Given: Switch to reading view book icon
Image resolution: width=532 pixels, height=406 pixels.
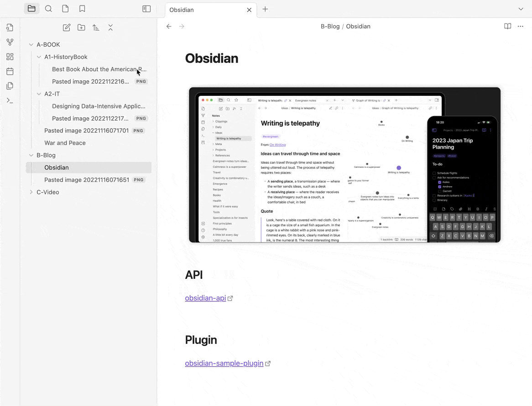Looking at the screenshot, I should coord(507,26).
